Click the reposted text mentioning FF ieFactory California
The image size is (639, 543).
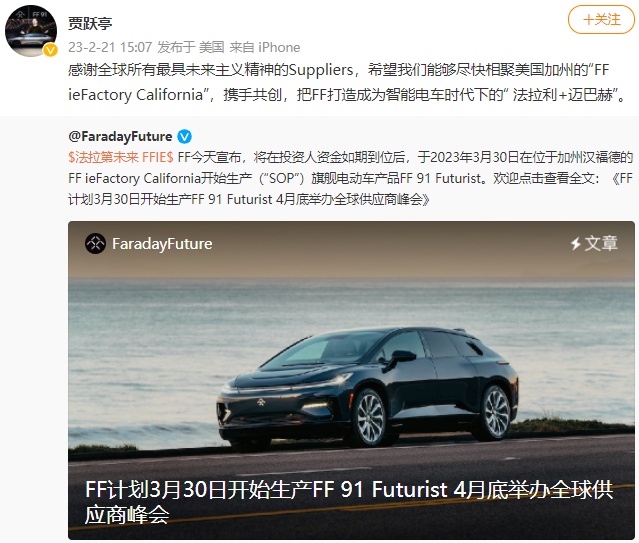[x=350, y=178]
